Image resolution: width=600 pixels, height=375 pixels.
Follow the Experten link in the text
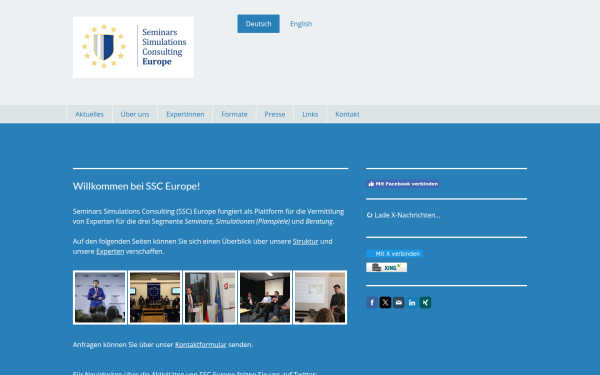click(110, 251)
